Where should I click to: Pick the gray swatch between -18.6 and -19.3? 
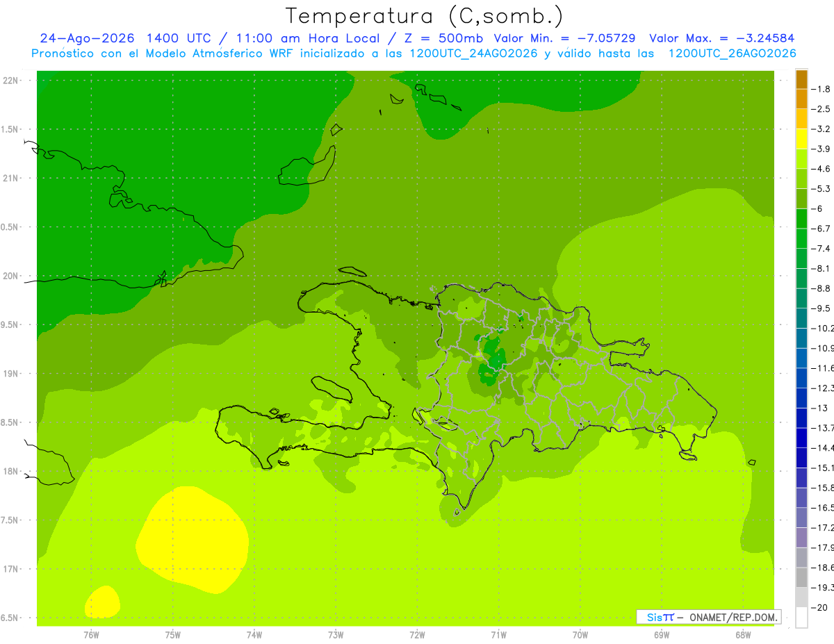[801, 577]
